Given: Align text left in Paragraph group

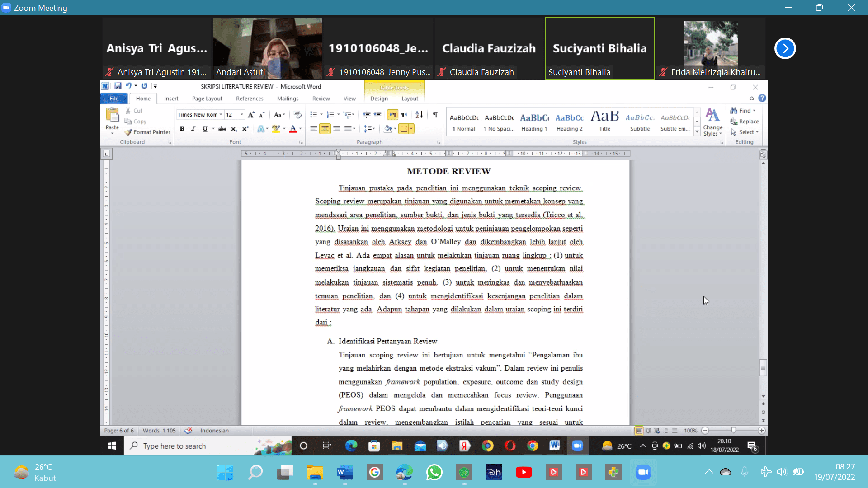Looking at the screenshot, I should [x=313, y=129].
